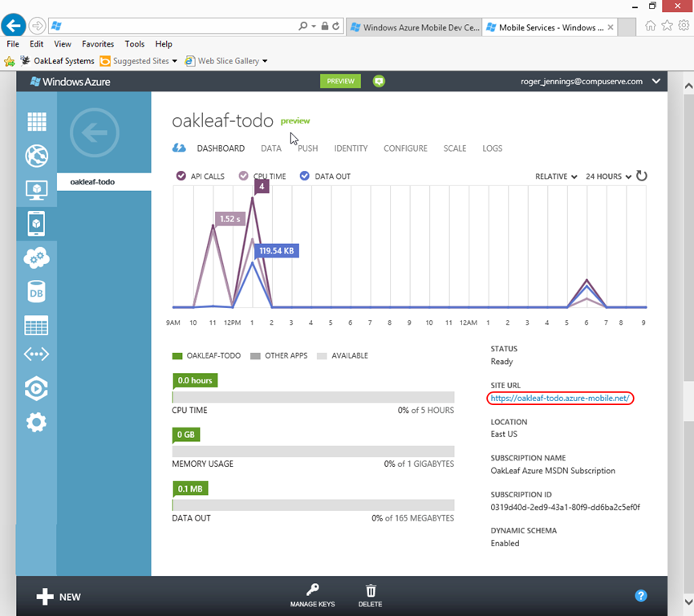Open the browser Favorites star icon
This screenshot has width=694, height=616.
[x=667, y=26]
